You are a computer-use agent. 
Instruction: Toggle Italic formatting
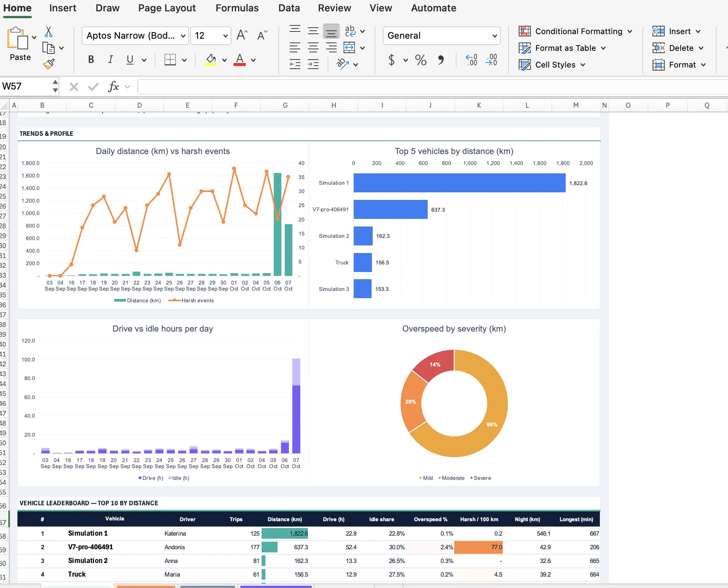(110, 60)
